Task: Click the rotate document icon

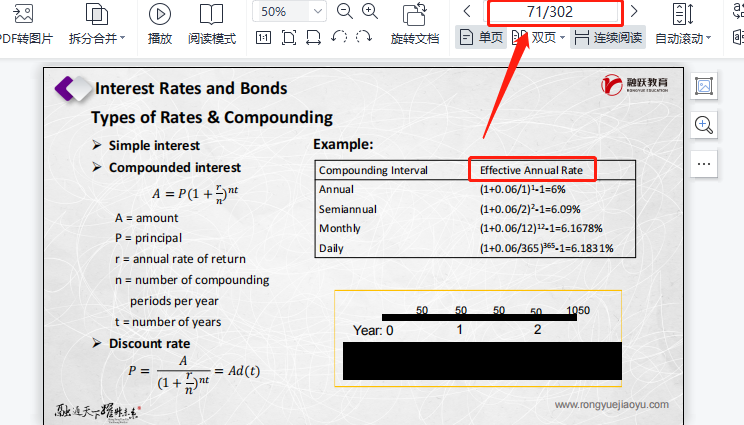Action: [x=415, y=14]
